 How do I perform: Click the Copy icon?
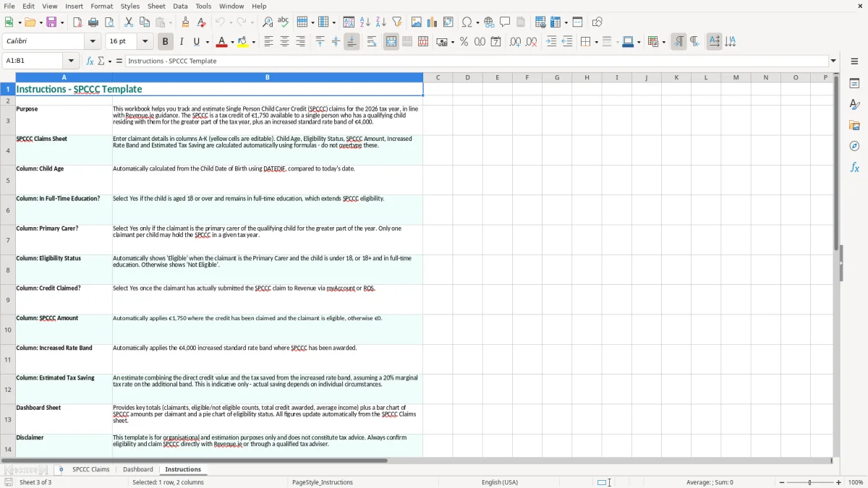[145, 22]
